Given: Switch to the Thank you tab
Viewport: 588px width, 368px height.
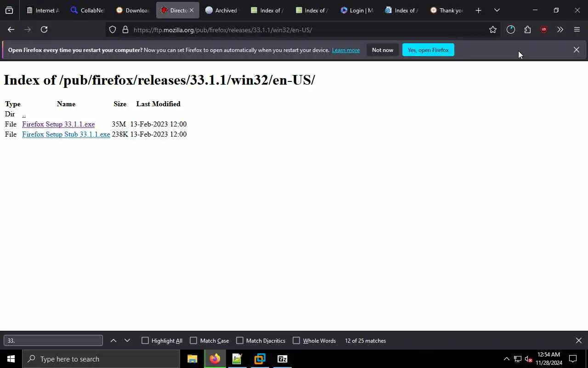Looking at the screenshot, I should click(x=447, y=10).
